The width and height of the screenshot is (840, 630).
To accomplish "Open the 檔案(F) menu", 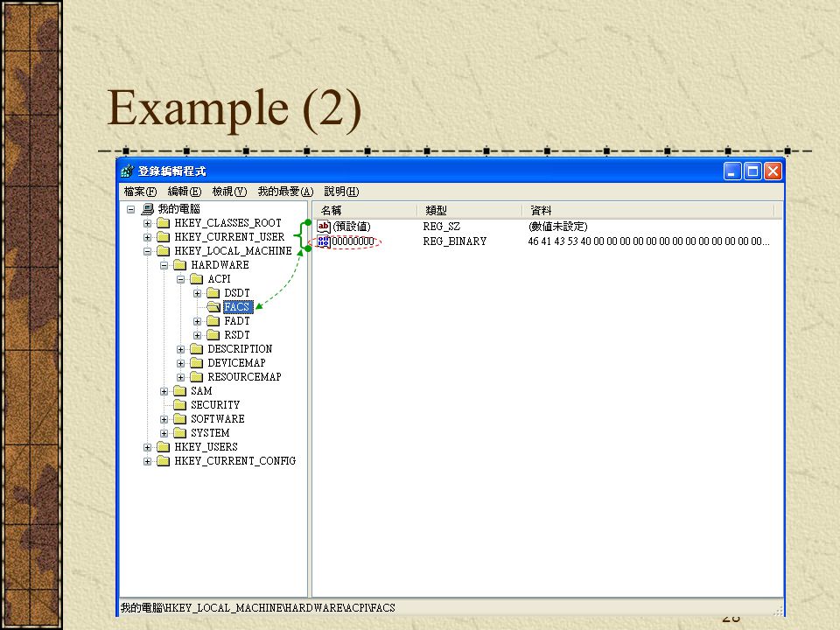I will click(x=140, y=192).
